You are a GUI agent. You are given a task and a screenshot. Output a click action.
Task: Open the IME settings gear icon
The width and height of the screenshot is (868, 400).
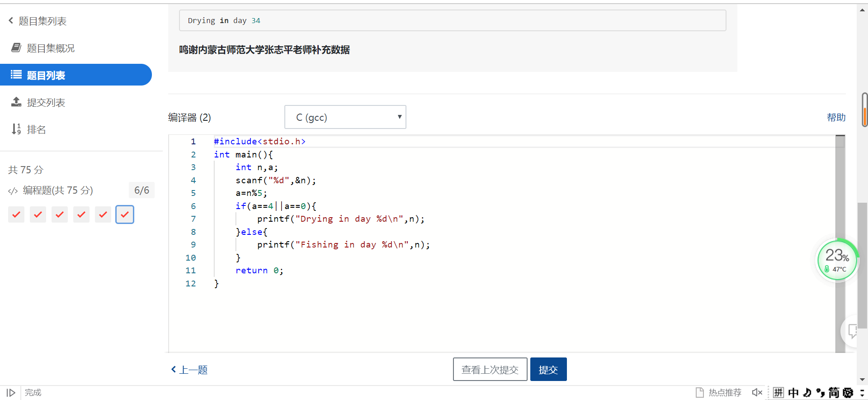point(848,393)
